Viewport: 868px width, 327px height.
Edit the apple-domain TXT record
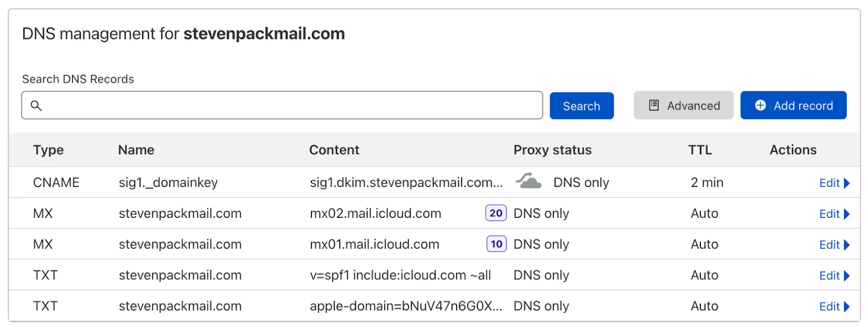[x=829, y=307]
